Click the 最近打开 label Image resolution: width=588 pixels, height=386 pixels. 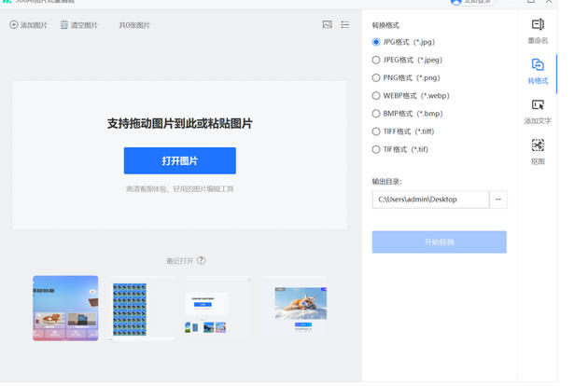[179, 260]
